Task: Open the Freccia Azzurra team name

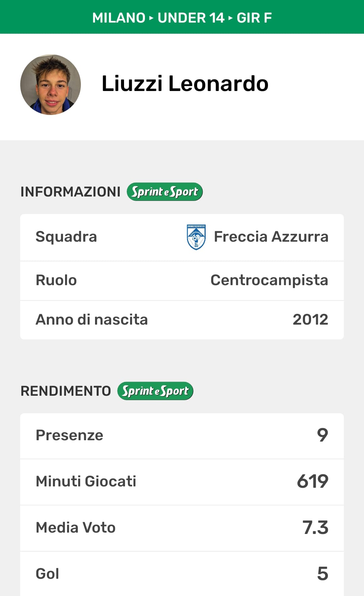Action: tap(271, 237)
